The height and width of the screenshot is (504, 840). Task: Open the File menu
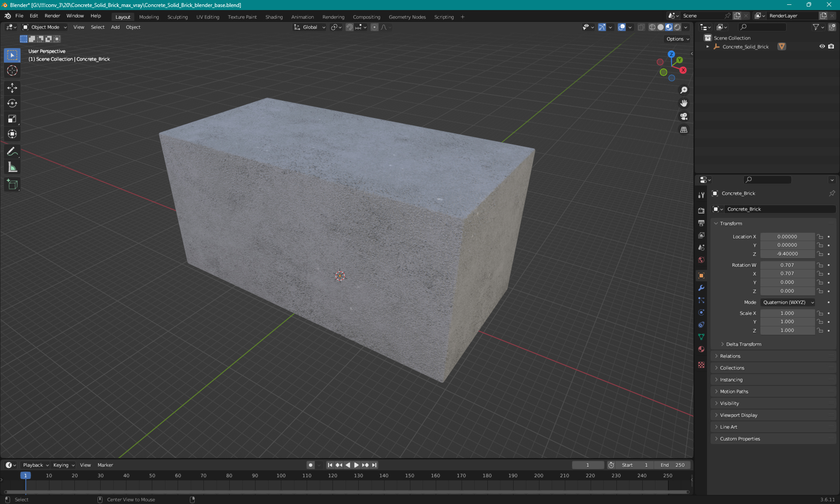pyautogui.click(x=19, y=16)
